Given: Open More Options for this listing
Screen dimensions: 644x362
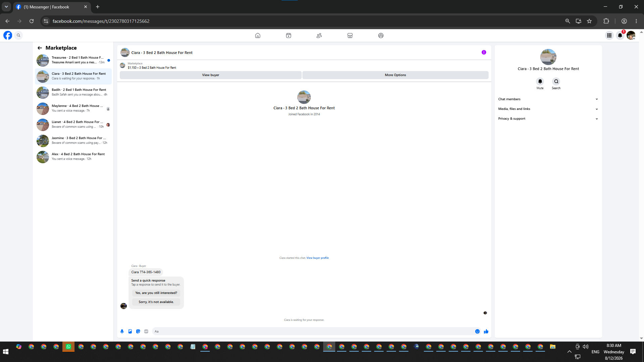Looking at the screenshot, I should point(395,75).
